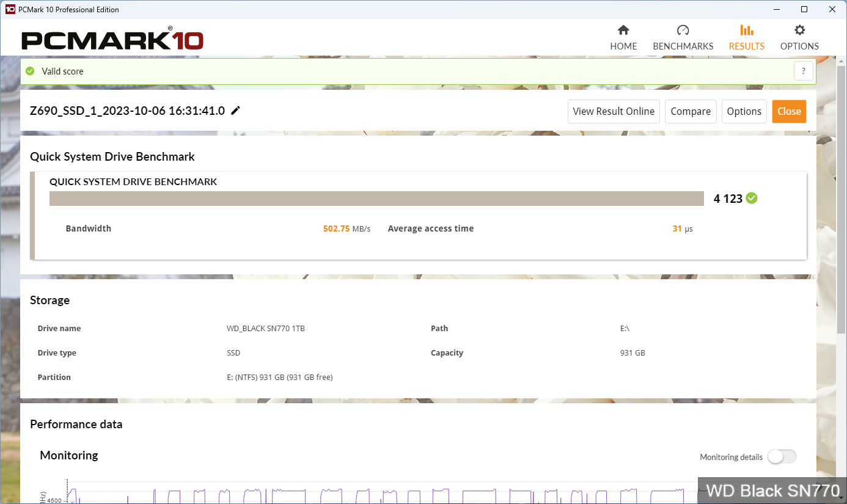Screen dimensions: 847x504
Task: Click the capacity value 931 GB
Action: click(x=632, y=353)
